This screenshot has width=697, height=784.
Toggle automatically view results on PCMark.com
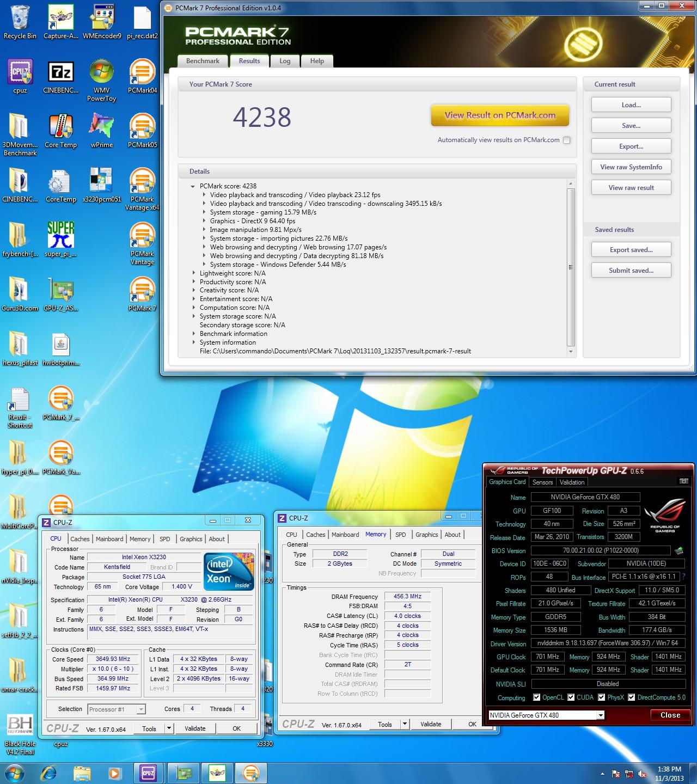pos(566,140)
